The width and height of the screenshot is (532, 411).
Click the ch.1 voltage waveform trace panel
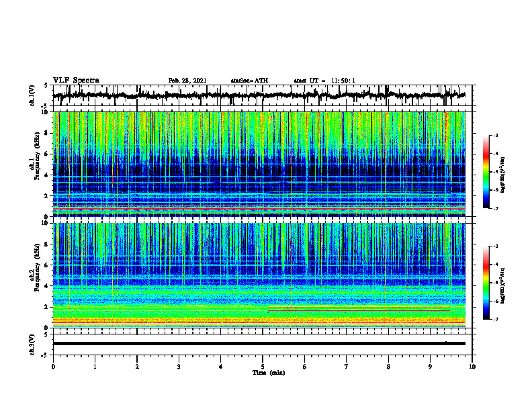pos(263,95)
